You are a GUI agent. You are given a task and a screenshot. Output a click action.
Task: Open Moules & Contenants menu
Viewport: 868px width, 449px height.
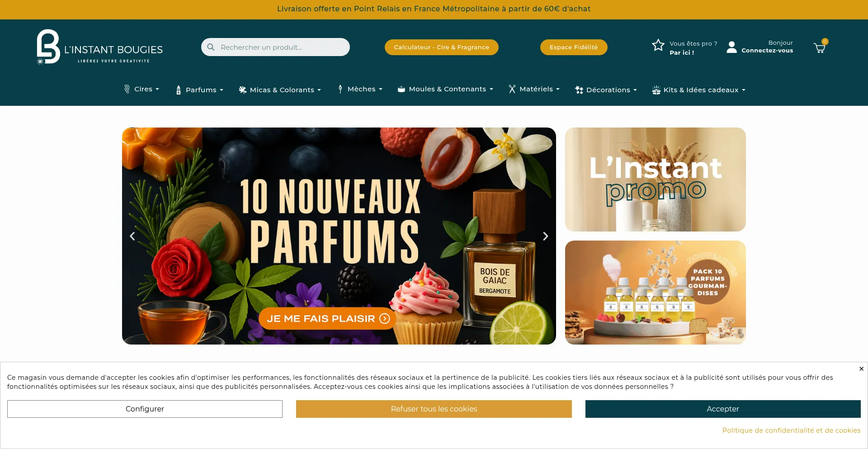(x=445, y=89)
